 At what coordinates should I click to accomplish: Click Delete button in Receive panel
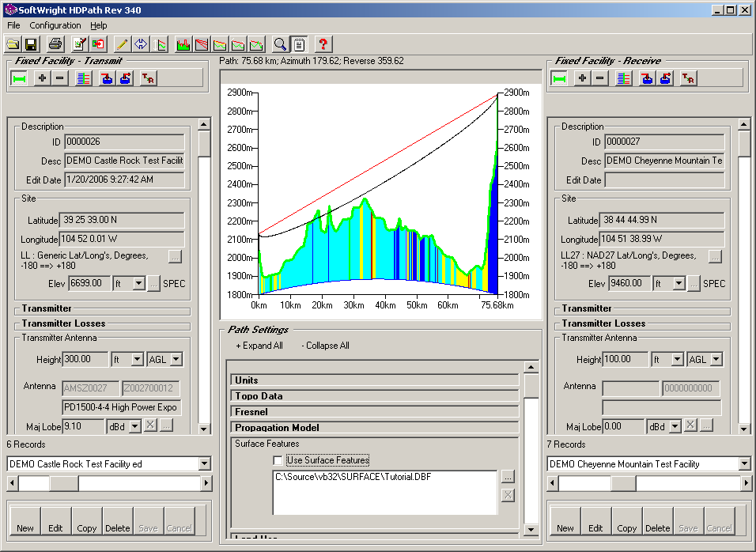[658, 523]
